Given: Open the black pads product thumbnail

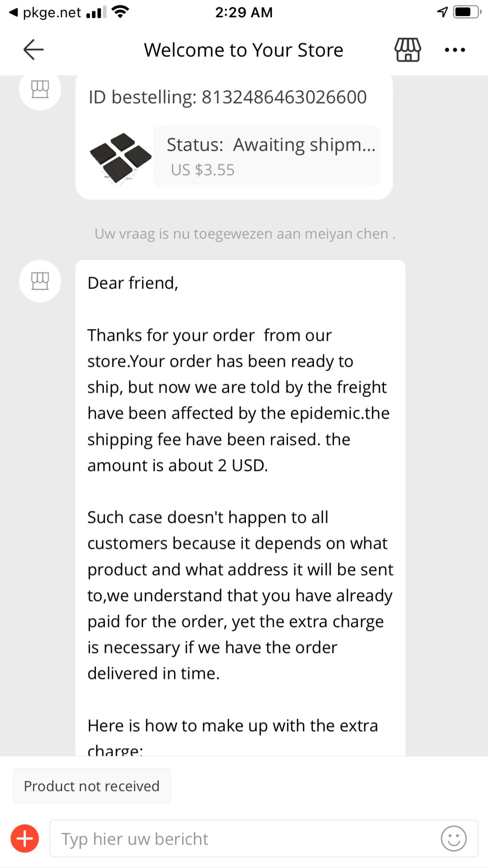Looking at the screenshot, I should point(120,157).
